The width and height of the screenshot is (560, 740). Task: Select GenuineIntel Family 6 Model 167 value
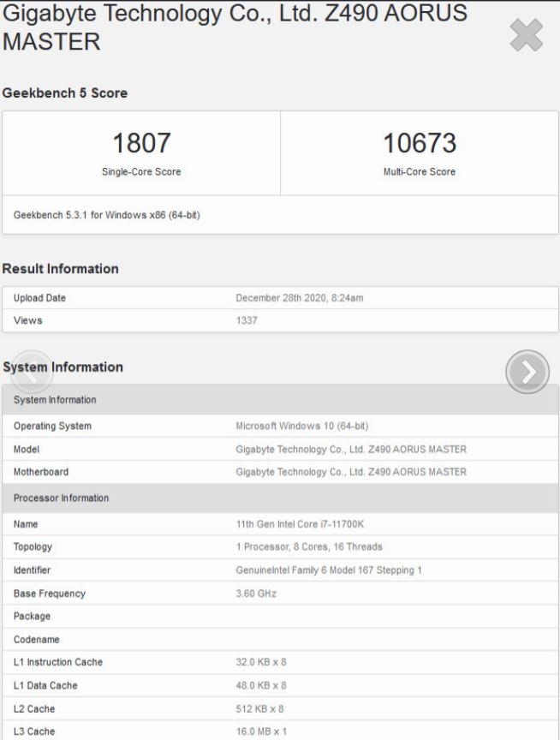pos(329,570)
